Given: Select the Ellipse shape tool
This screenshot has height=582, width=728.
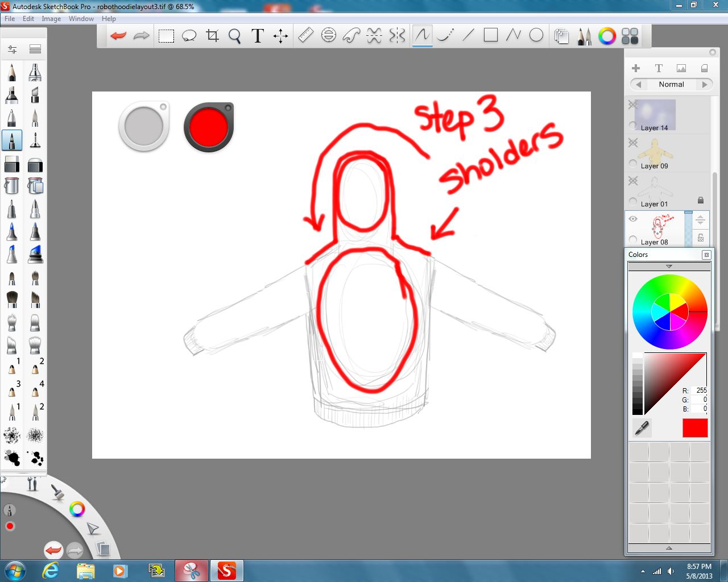Looking at the screenshot, I should tap(535, 35).
